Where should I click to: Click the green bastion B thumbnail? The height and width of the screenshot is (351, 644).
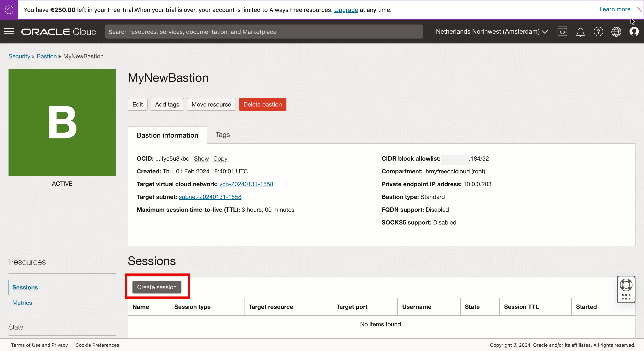tap(62, 122)
